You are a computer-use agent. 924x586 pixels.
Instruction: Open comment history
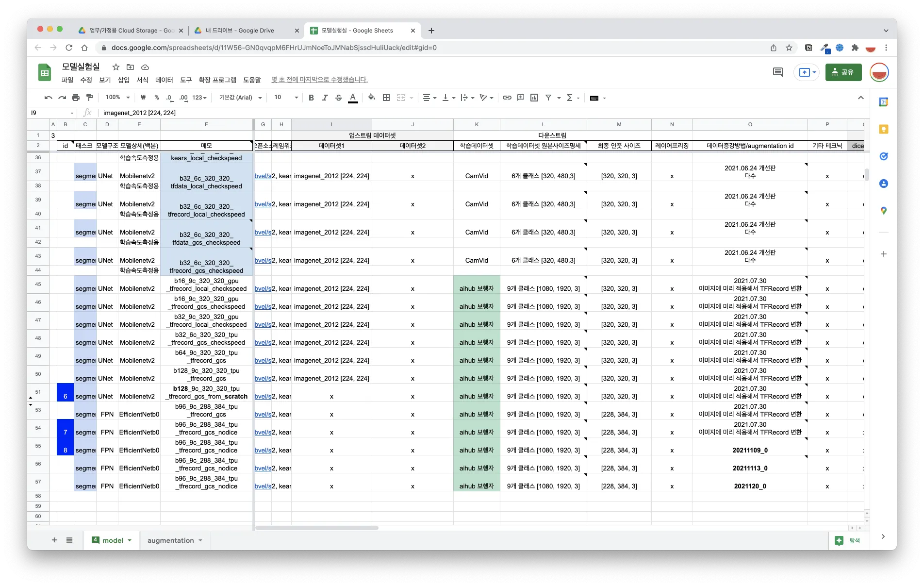pyautogui.click(x=777, y=72)
